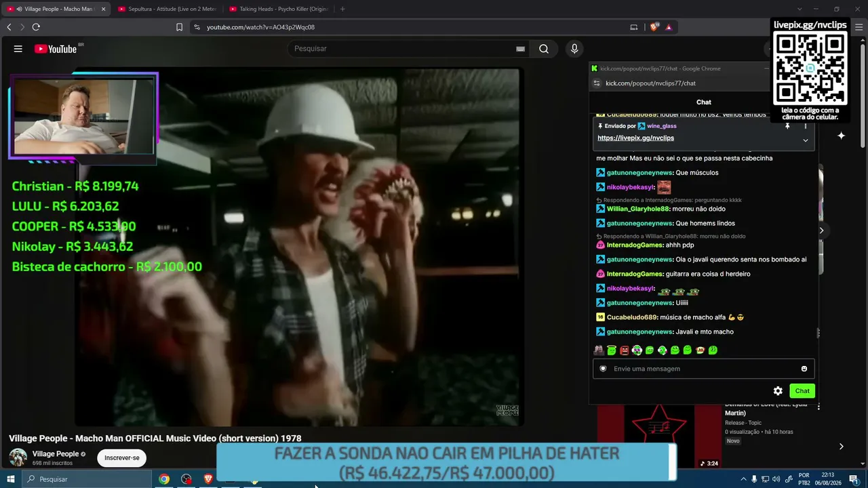868x488 pixels.
Task: Switch input language POR PTB2 in tray
Action: point(804,479)
